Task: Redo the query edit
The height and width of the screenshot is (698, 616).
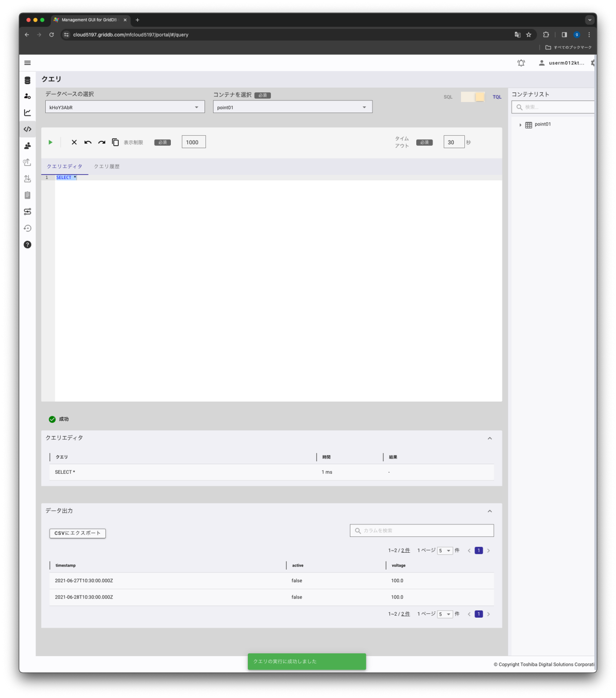Action: click(102, 142)
